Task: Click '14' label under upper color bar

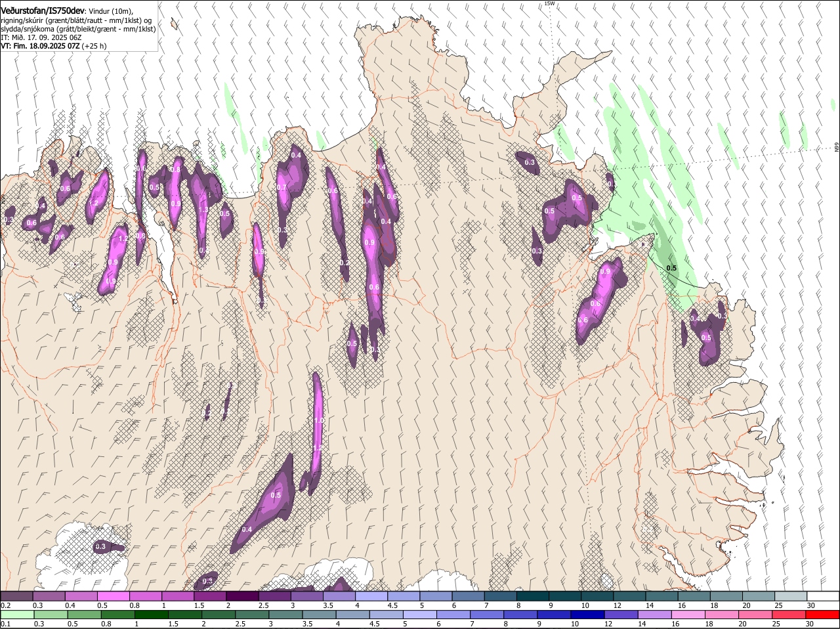Action: tap(649, 605)
